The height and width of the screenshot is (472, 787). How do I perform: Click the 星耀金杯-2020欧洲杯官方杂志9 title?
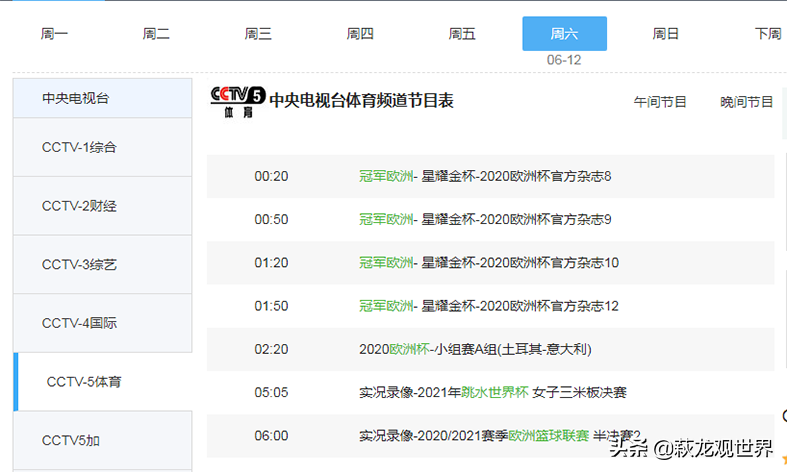point(516,219)
